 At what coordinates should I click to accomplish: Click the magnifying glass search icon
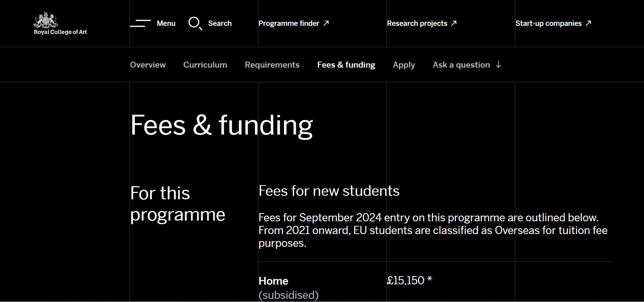(x=195, y=23)
